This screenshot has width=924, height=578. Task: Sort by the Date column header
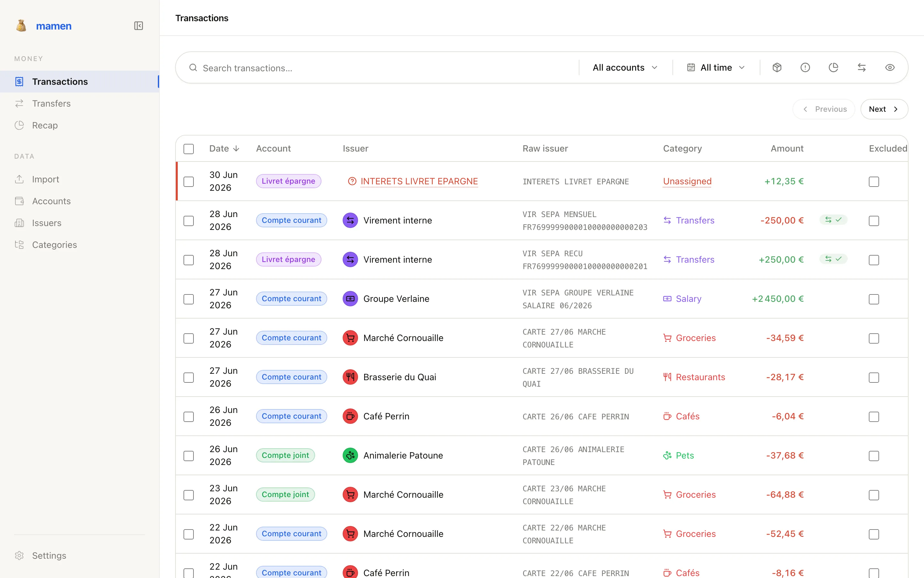224,148
